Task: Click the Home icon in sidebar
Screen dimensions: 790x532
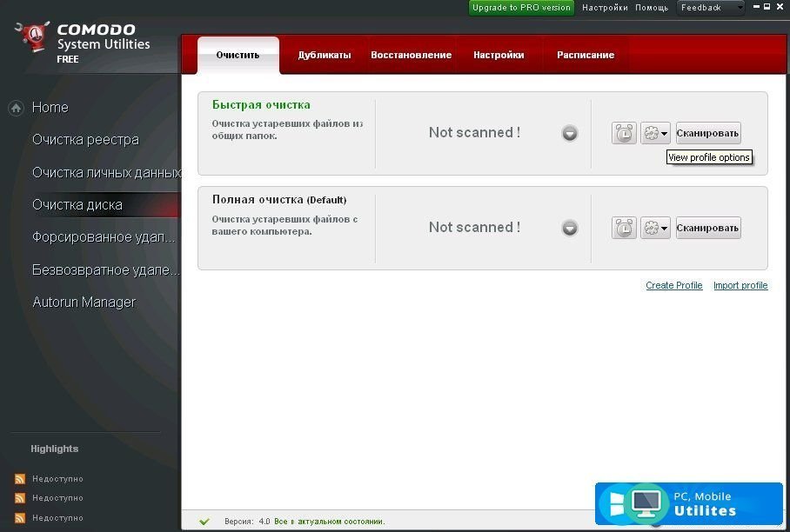Action: (17, 108)
